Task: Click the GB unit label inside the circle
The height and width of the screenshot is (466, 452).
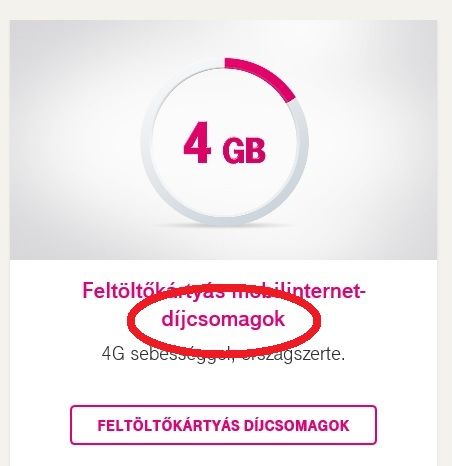Action: coord(244,151)
